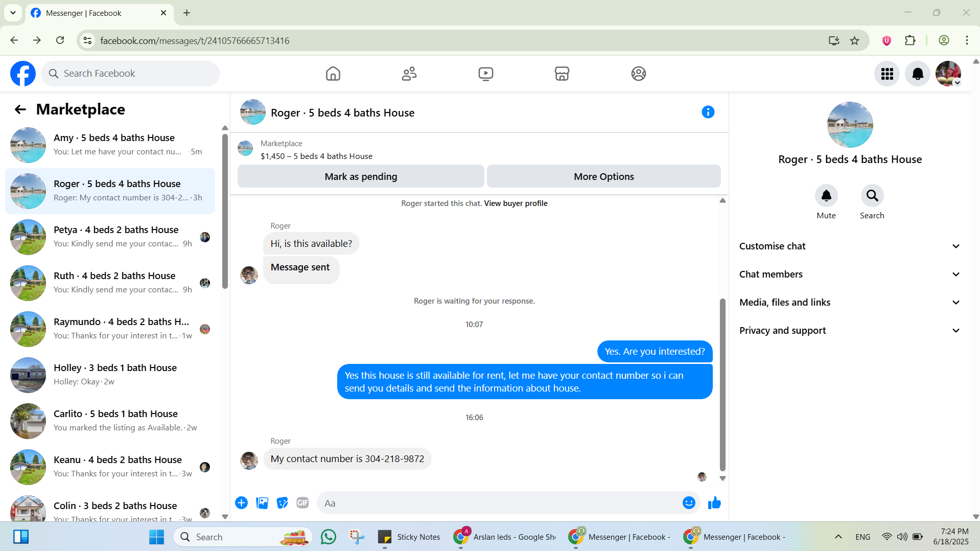Open Raymundo's 4 beds 2 baths chat

110,329
